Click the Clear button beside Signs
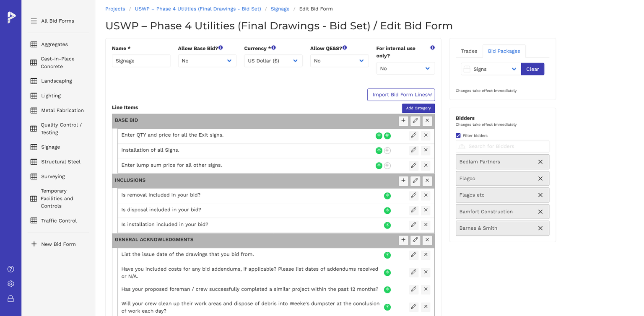 [532, 69]
